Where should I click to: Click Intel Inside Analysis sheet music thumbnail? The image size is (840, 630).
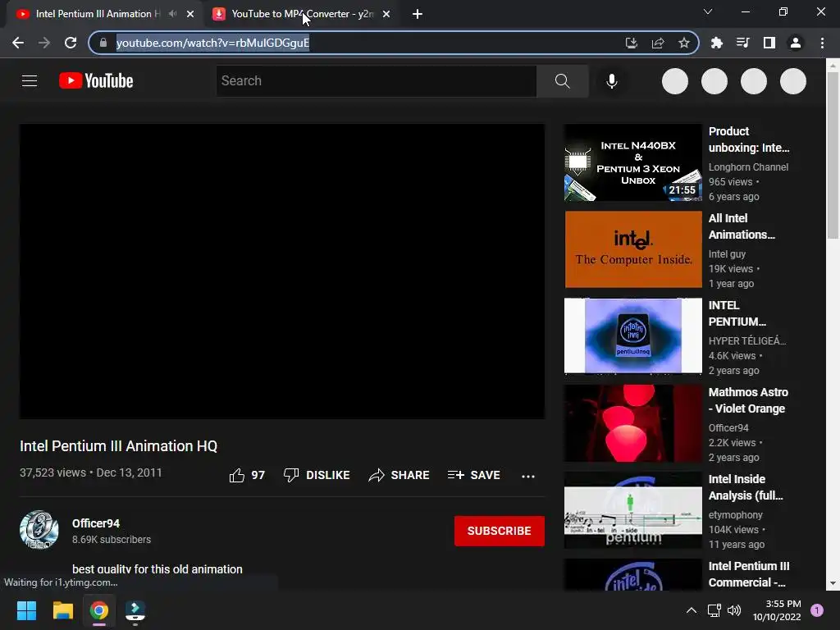[633, 510]
